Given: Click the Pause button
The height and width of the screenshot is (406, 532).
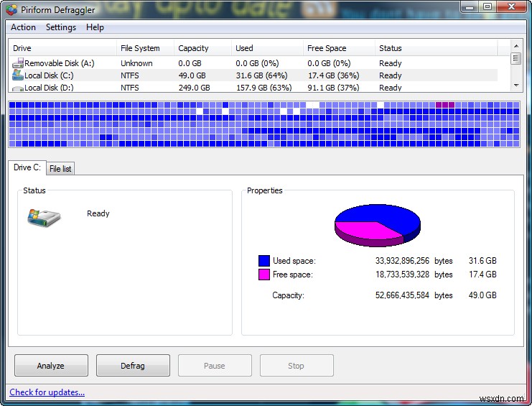Looking at the screenshot, I should point(215,365).
